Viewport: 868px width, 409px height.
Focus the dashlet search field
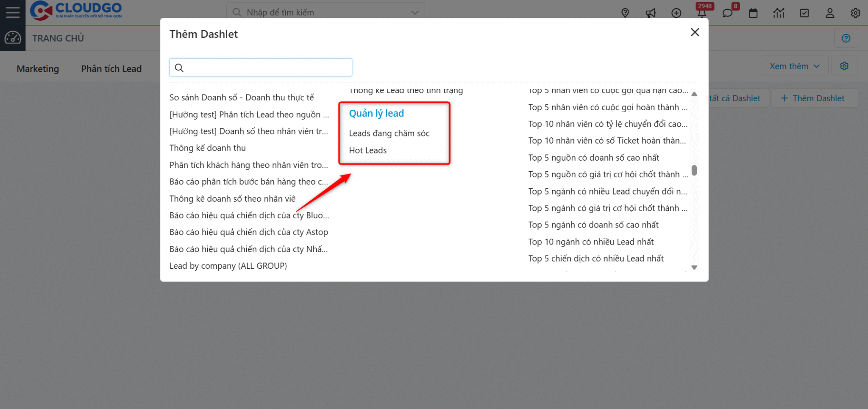(261, 67)
